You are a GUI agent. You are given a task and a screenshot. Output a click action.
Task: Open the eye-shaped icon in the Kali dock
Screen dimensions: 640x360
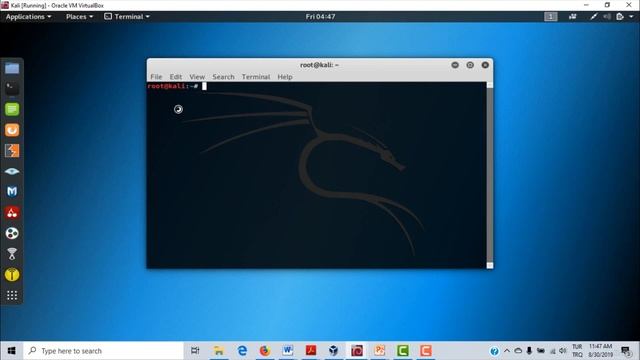(12, 171)
